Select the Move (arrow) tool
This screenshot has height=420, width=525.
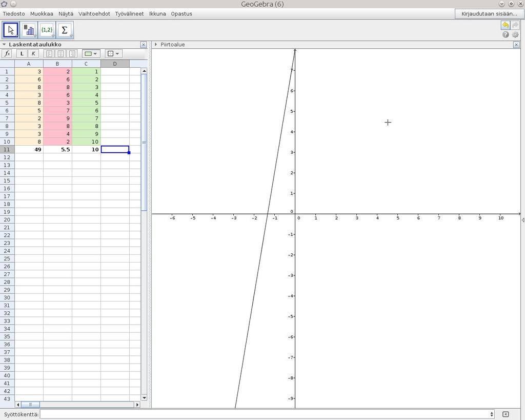pyautogui.click(x=11, y=30)
